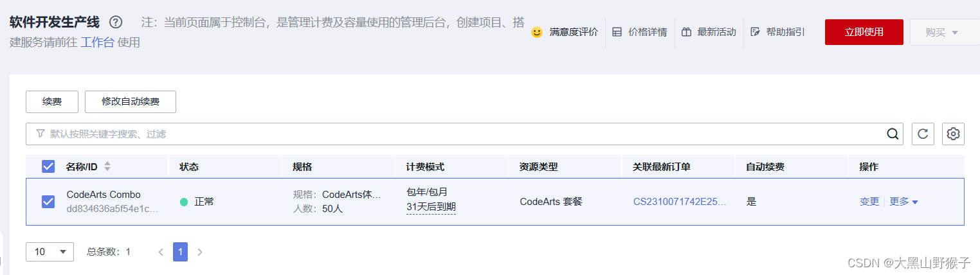Click the 资源类型 column header
The width and height of the screenshot is (980, 275).
click(x=538, y=166)
